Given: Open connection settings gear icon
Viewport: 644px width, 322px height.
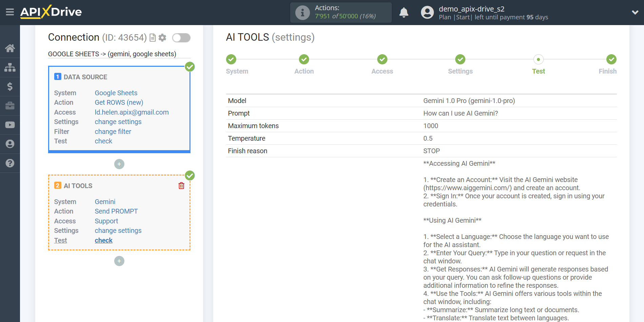Looking at the screenshot, I should coord(162,38).
